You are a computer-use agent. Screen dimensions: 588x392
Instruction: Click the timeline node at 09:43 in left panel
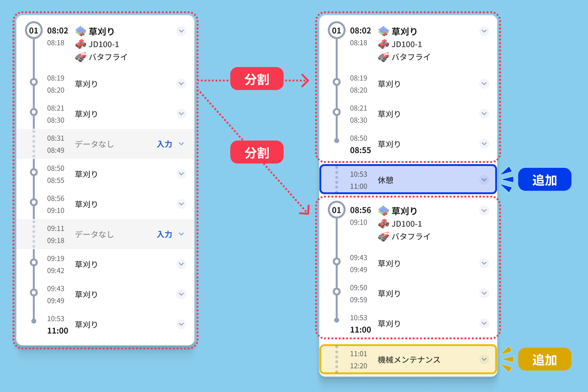(x=34, y=293)
